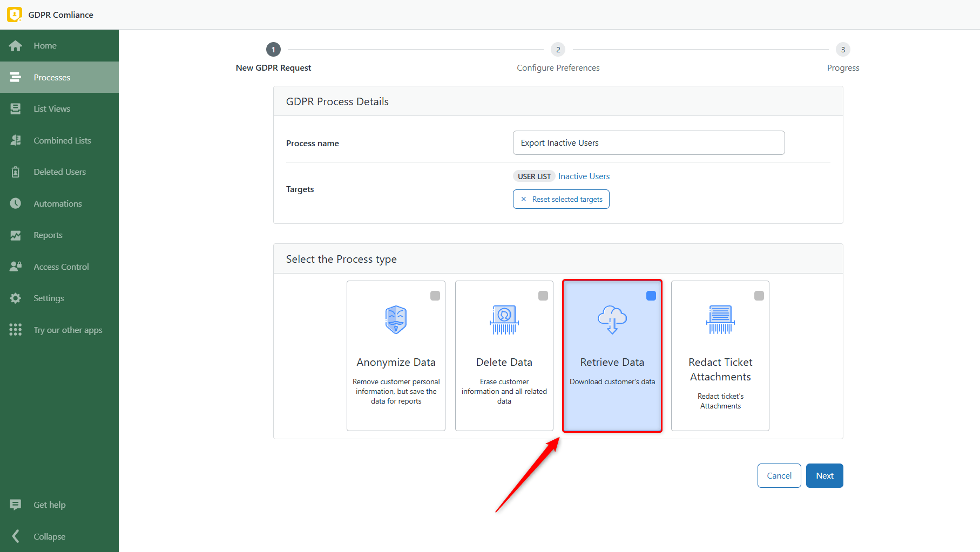Open the Reports page
The width and height of the screenshot is (980, 552).
59,235
